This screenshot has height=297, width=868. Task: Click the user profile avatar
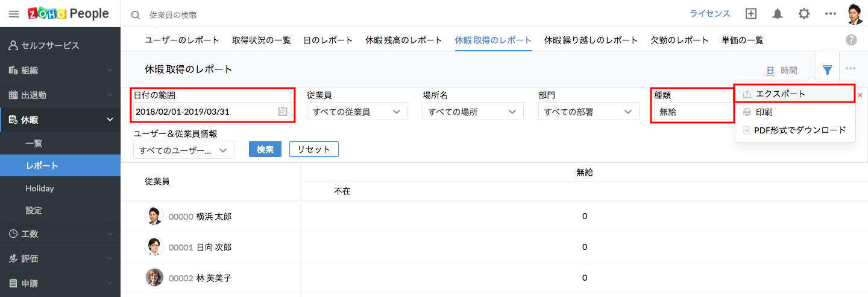pos(855,14)
